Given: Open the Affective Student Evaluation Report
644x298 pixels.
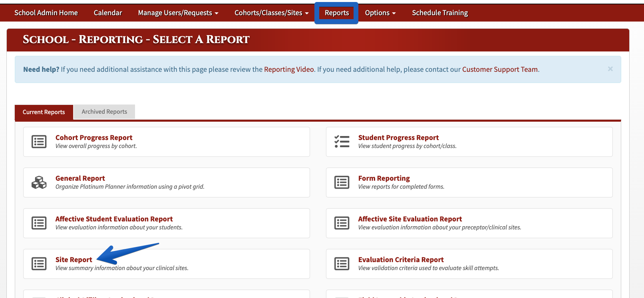Looking at the screenshot, I should pos(114,219).
